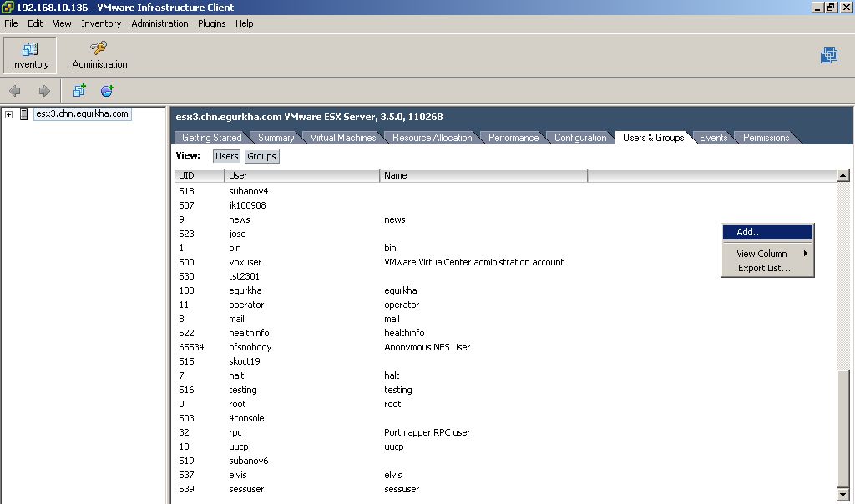Select the root user row

click(x=505, y=404)
